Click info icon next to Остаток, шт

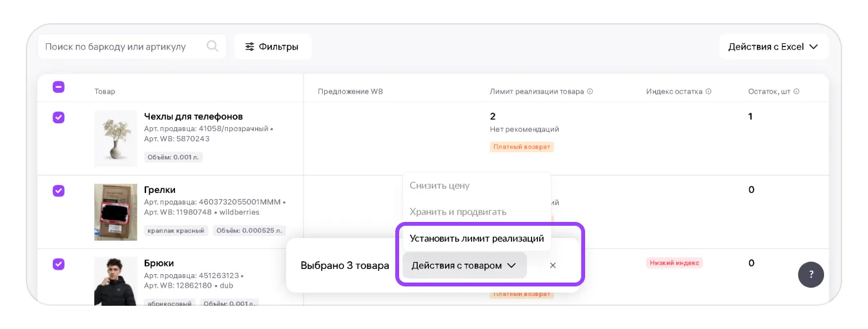(x=796, y=92)
